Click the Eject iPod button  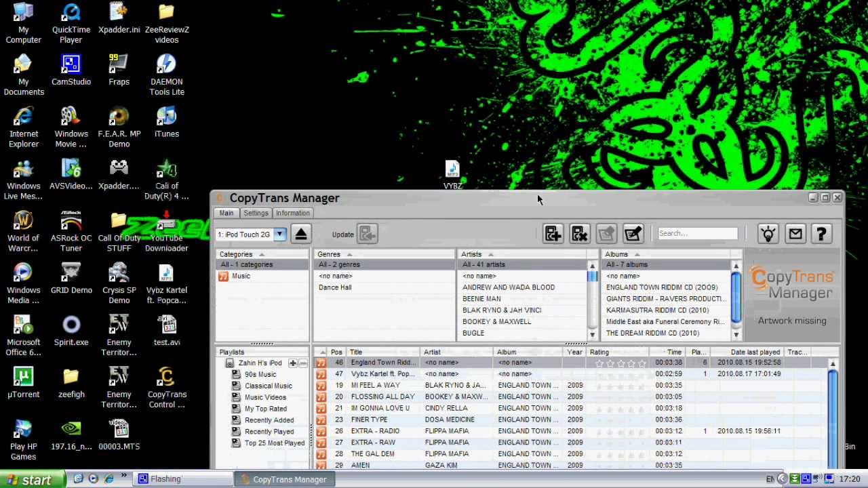coord(301,234)
